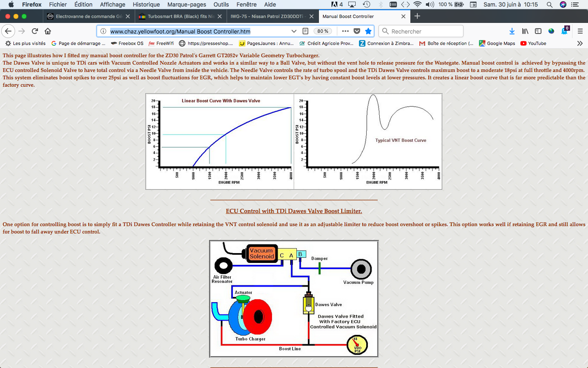Click the browser back arrow button
This screenshot has width=588, height=368.
point(8,31)
